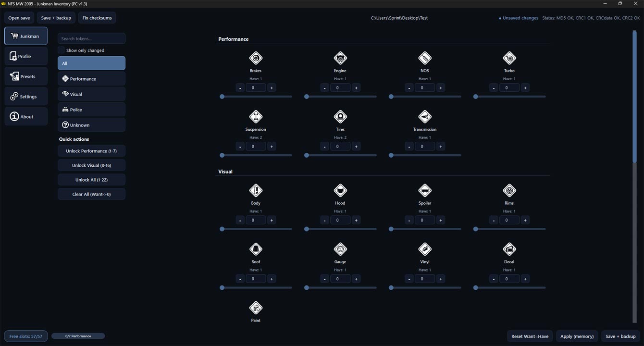Click the Brakes token icon
The width and height of the screenshot is (644, 346).
click(256, 58)
